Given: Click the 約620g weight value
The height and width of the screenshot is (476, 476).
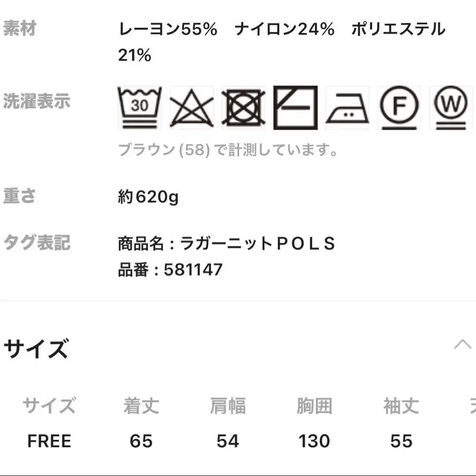Looking at the screenshot, I should (148, 197).
